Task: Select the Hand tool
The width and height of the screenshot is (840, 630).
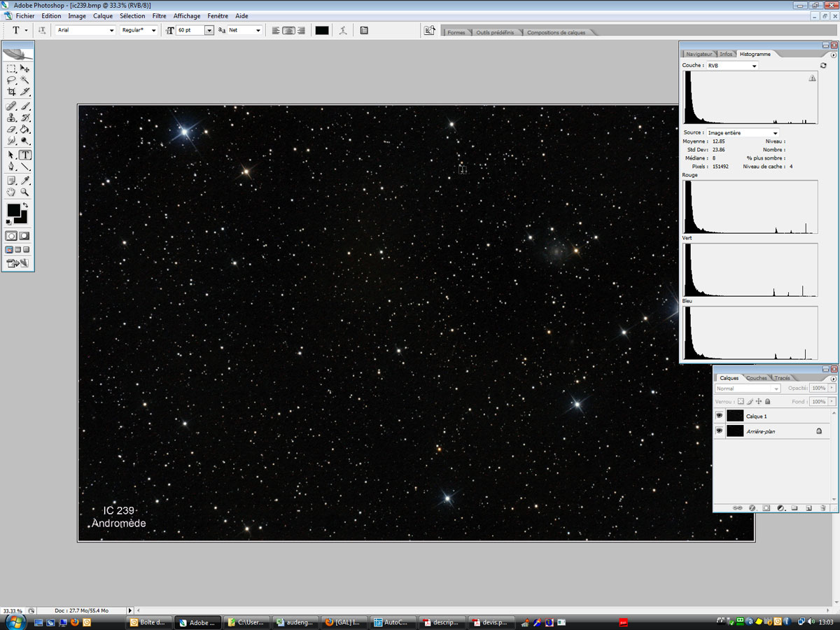Action: click(11, 192)
